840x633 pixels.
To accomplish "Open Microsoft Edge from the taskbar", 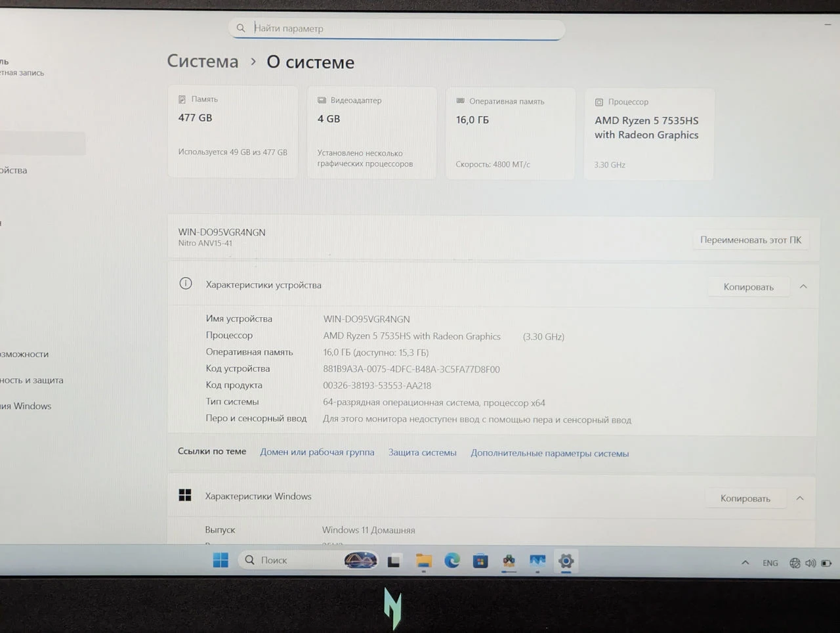I will coord(452,561).
